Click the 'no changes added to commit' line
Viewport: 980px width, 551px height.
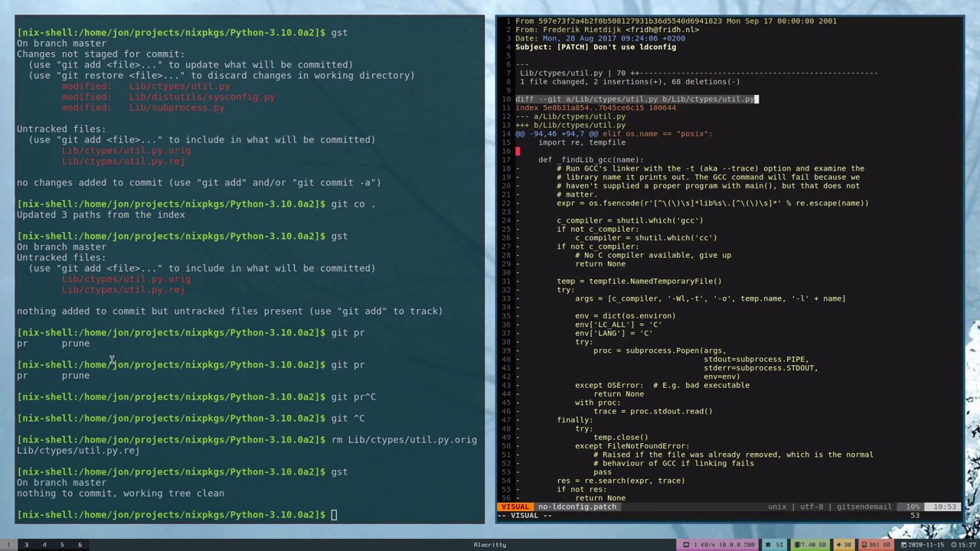coord(198,182)
